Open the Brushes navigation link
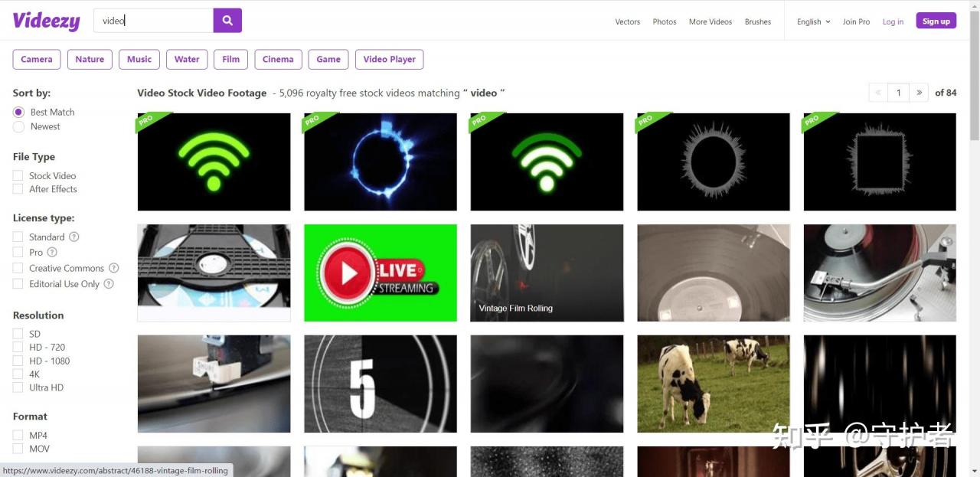Screen dimensions: 980x477 pos(758,21)
